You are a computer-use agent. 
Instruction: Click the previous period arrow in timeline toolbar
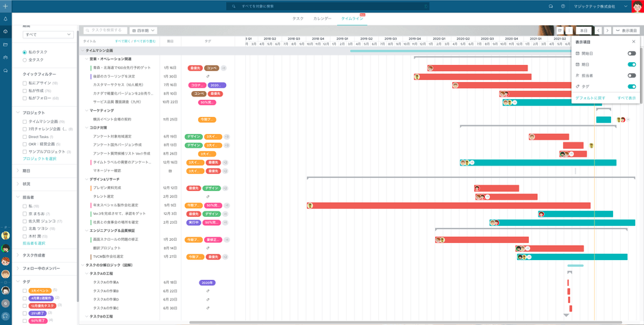(x=598, y=31)
